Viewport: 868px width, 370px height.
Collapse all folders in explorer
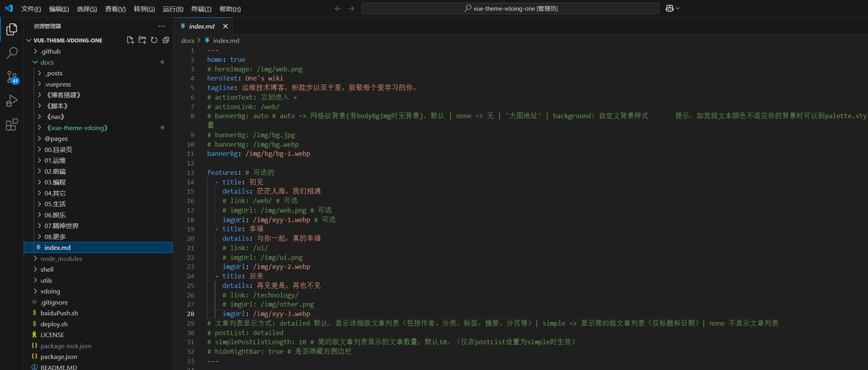[166, 40]
